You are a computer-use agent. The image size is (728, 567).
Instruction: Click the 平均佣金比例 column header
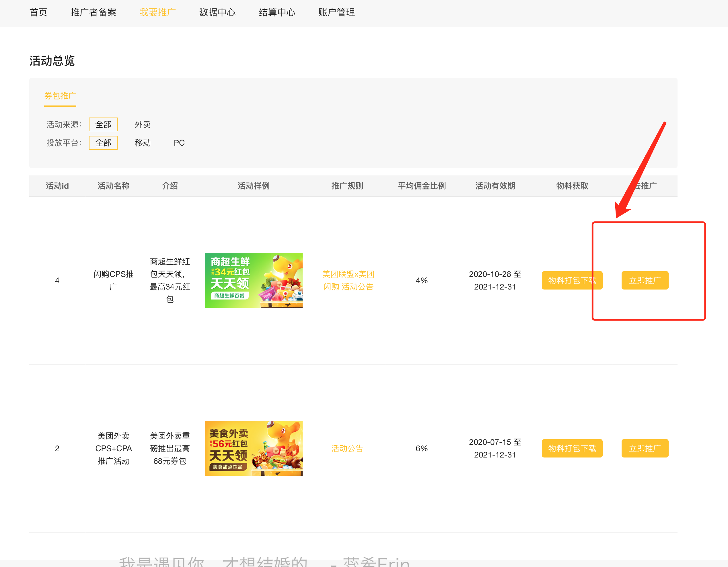422,186
